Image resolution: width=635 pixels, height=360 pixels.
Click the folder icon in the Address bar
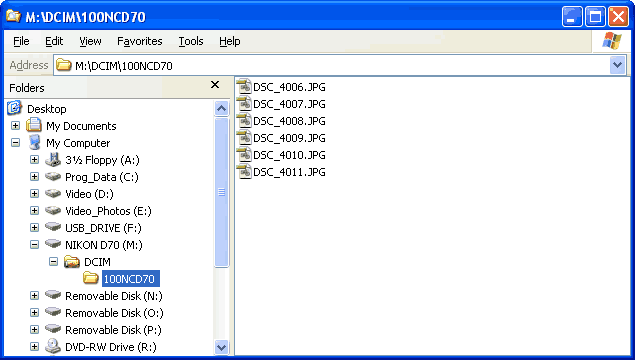tap(64, 65)
